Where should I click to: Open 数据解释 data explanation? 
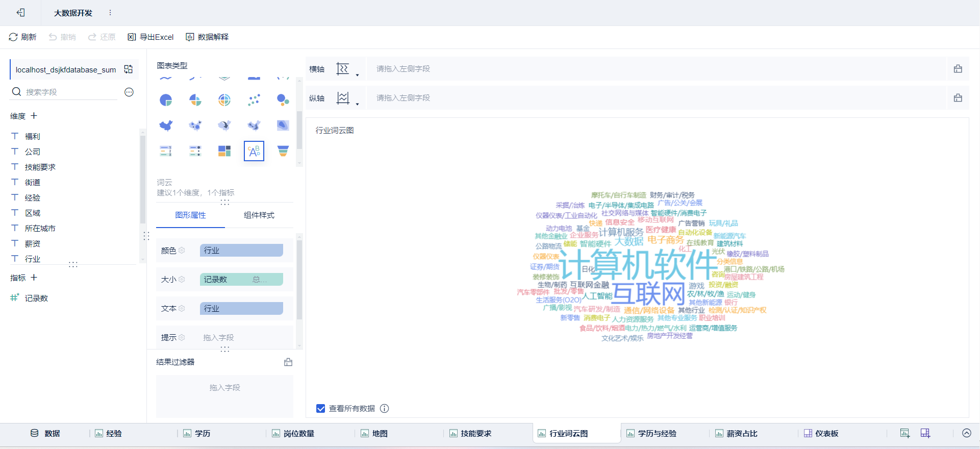tap(207, 37)
